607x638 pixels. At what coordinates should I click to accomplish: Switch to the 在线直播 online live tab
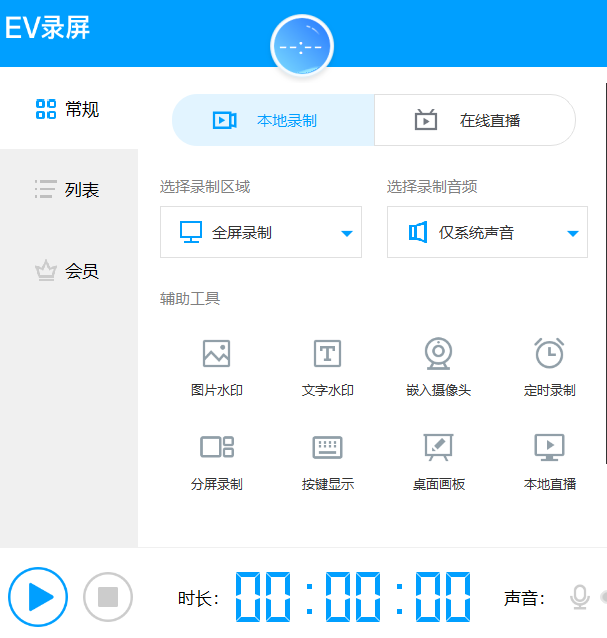(475, 120)
